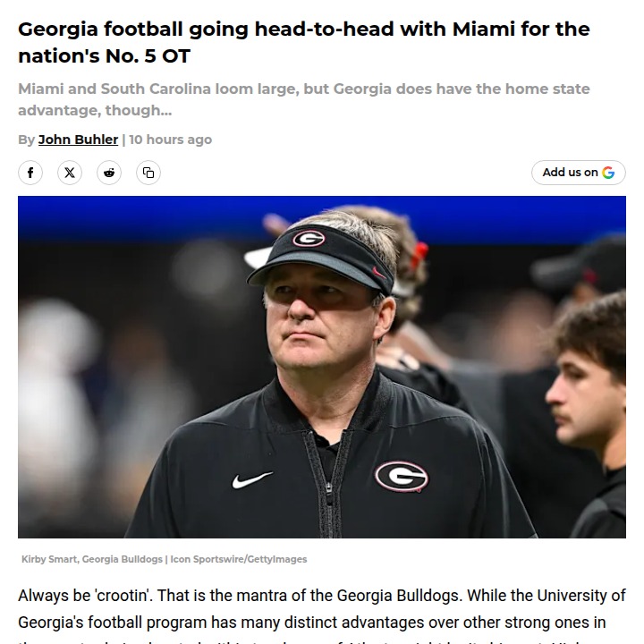Share the article on Facebook
The image size is (644, 644).
point(30,173)
